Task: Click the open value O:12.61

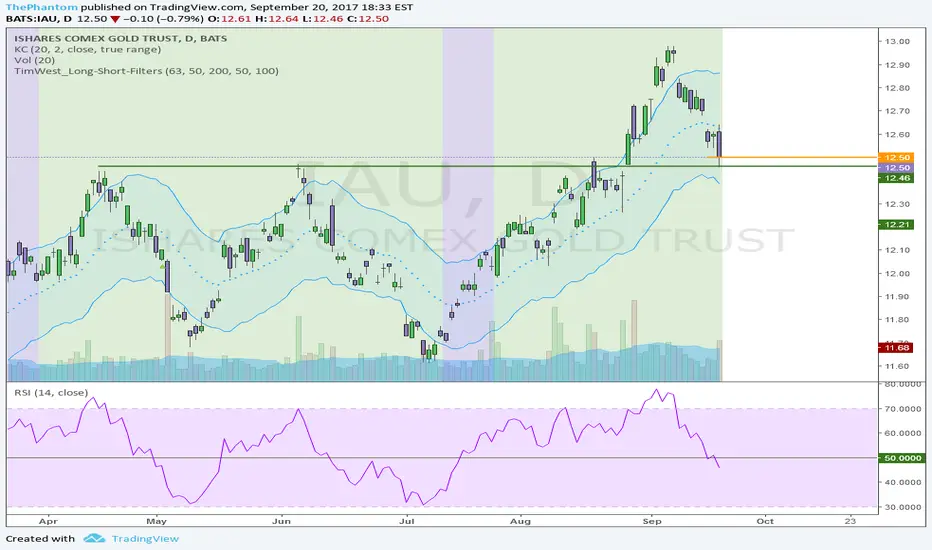Action: tap(229, 18)
